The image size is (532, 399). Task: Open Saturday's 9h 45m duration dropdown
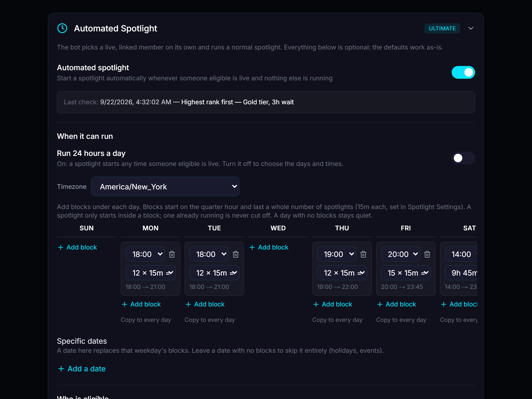[x=461, y=273]
